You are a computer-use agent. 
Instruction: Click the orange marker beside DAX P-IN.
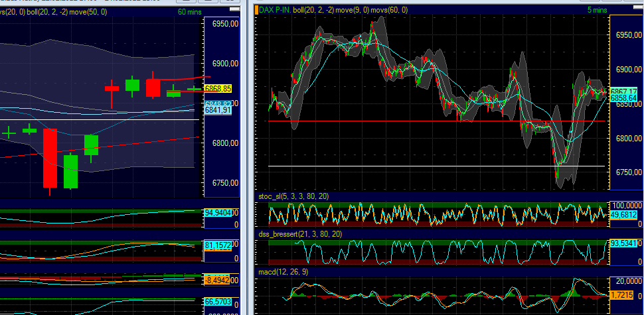coord(257,10)
